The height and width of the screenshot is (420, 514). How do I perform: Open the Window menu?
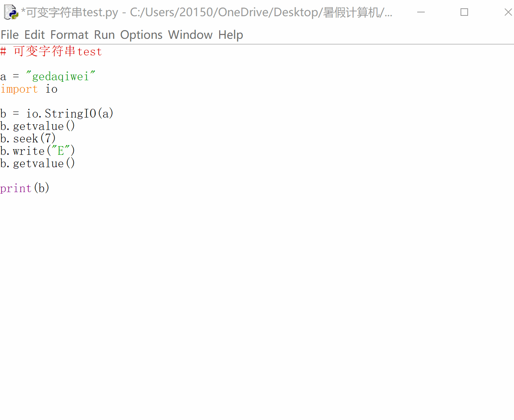191,35
